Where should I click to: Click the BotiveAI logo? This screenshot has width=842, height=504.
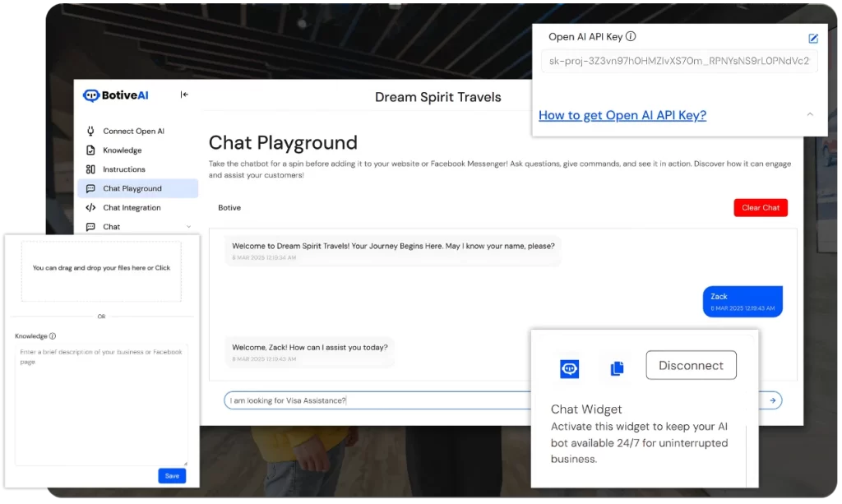[x=115, y=95]
